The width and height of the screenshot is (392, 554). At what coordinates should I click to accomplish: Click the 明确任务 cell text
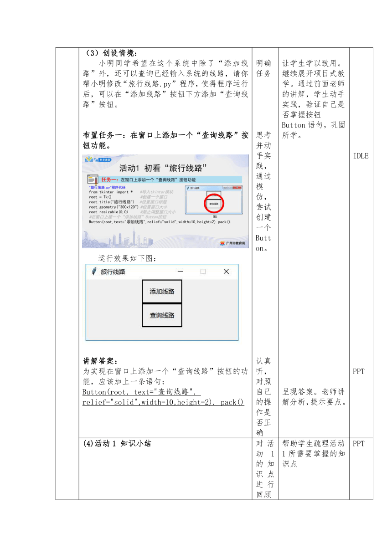click(x=263, y=68)
